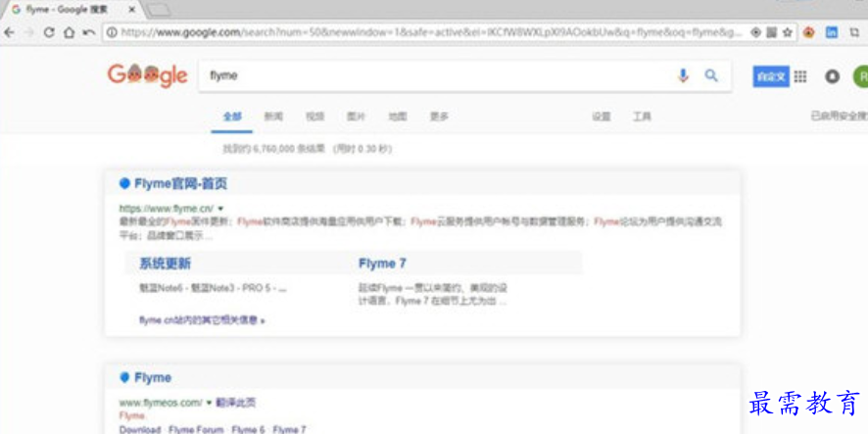Open site information icon in address bar
Screen dimensions: 868x434
coord(112,32)
